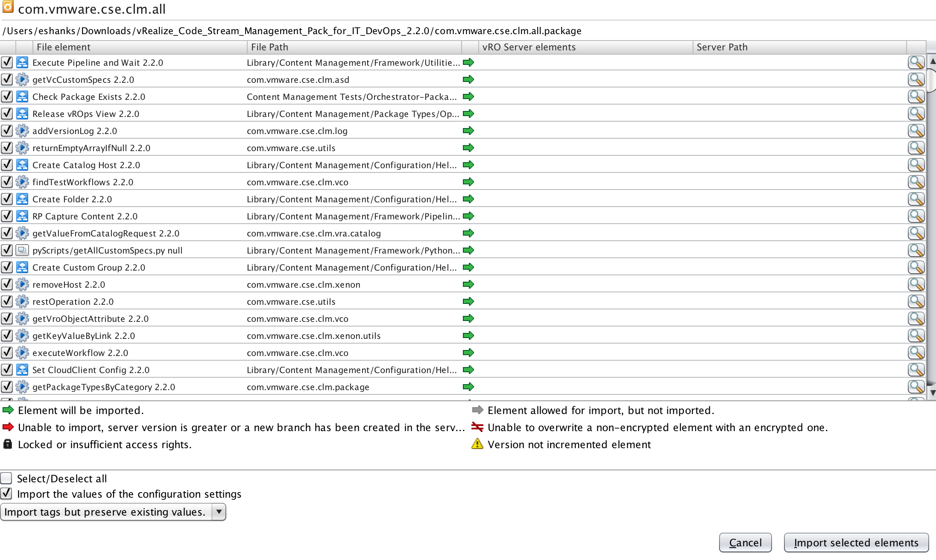Click the Cancel button
This screenshot has width=936, height=560.
[745, 542]
